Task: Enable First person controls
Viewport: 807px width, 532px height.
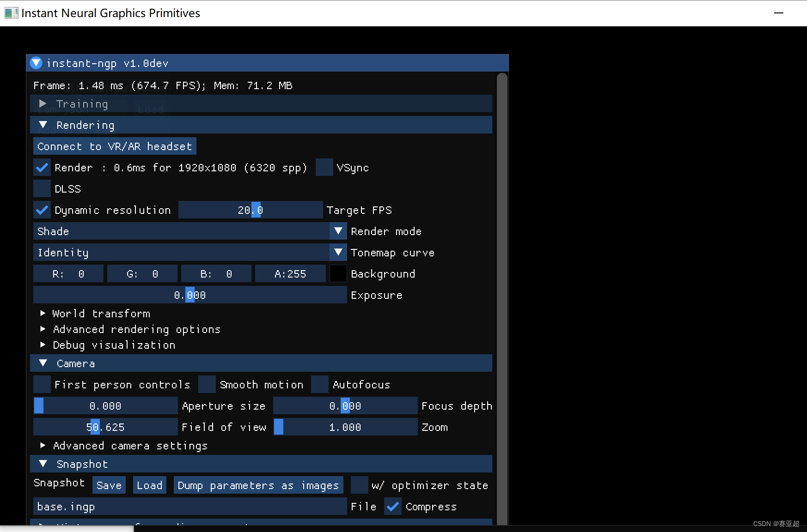Action: [42, 384]
